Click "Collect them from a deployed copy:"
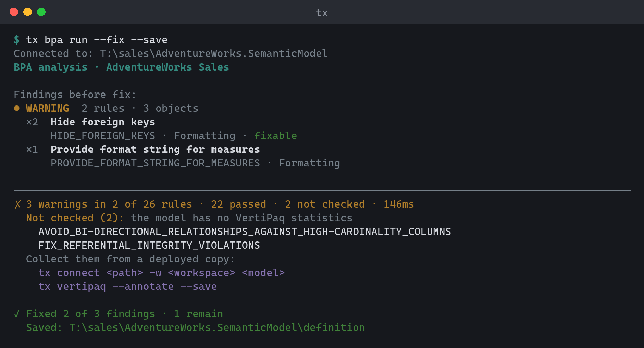Image resolution: width=644 pixels, height=348 pixels. (131, 259)
